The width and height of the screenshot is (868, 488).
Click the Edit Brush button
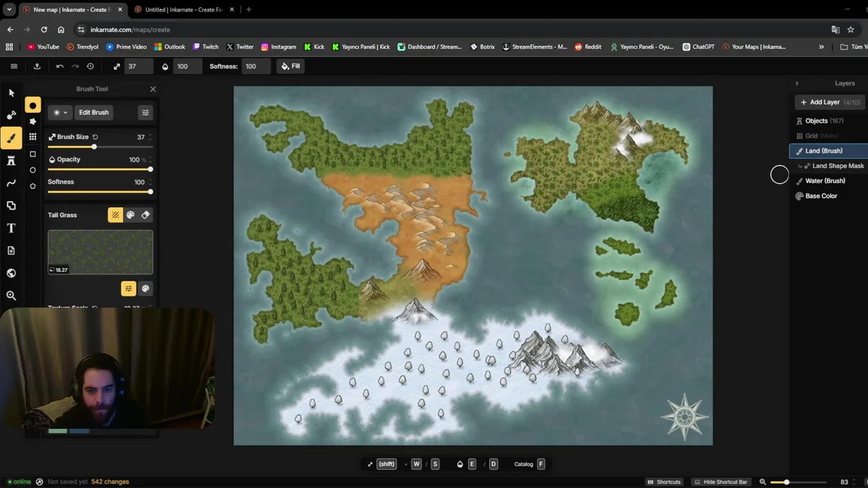point(94,113)
